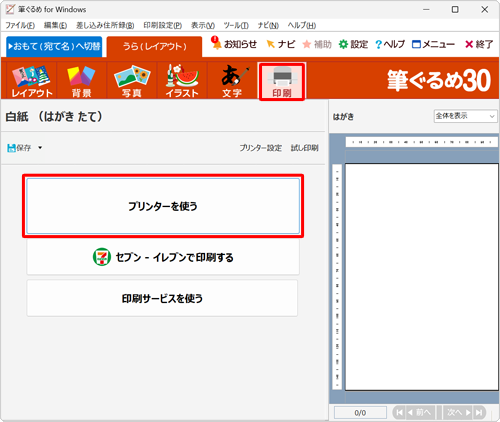Open the 文字 text tool
The width and height of the screenshot is (500, 422).
click(x=232, y=81)
